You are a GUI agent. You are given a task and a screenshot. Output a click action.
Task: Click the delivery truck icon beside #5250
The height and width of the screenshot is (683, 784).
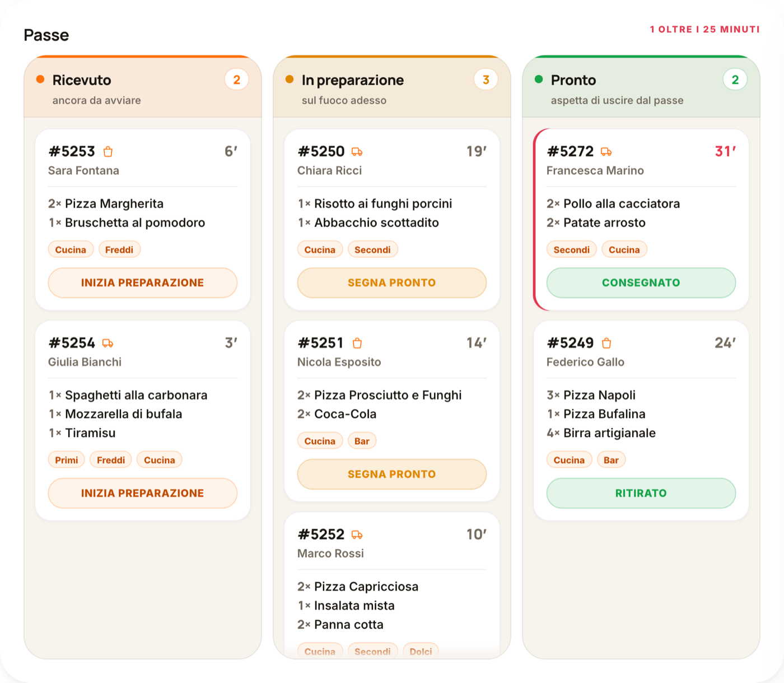(x=357, y=152)
